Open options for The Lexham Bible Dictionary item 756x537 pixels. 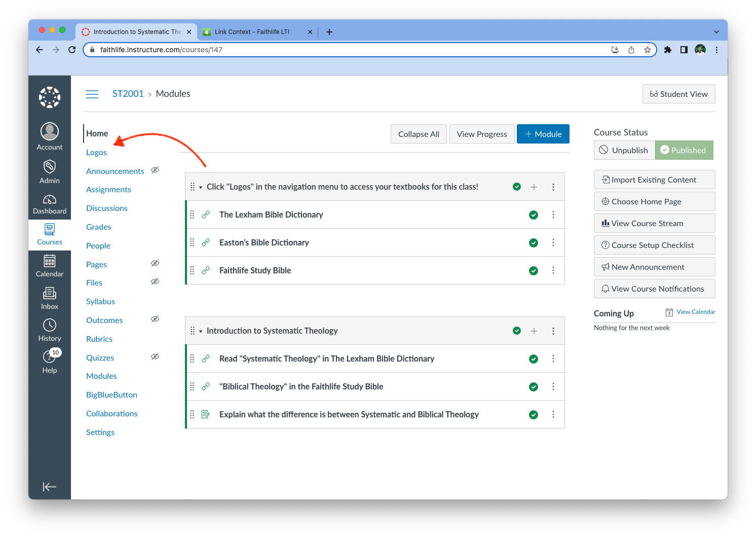coord(553,215)
